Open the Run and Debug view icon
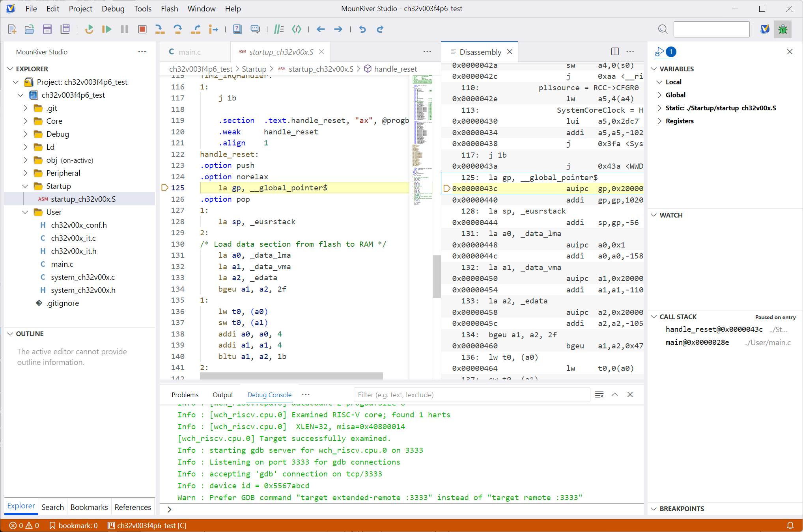Image resolution: width=803 pixels, height=532 pixels. [x=665, y=52]
